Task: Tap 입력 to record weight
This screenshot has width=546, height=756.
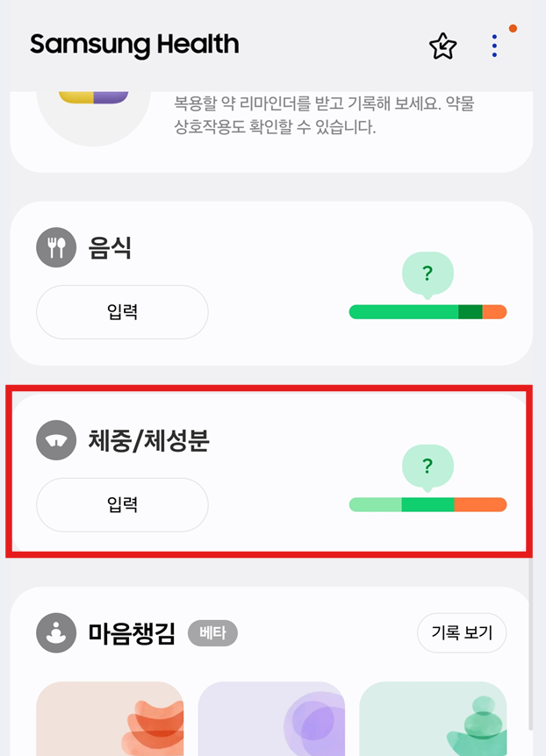Action: (x=121, y=505)
